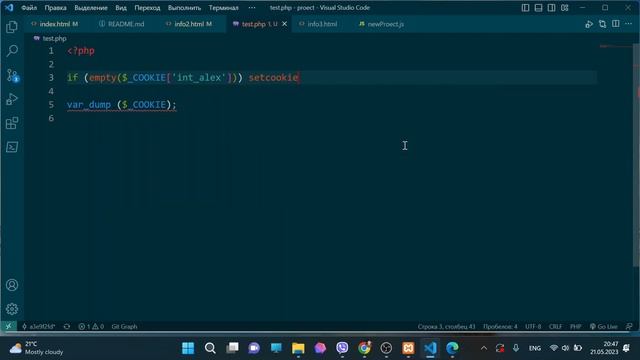Open problems errors and warnings indicator
The width and height of the screenshot is (640, 360).
[91, 327]
